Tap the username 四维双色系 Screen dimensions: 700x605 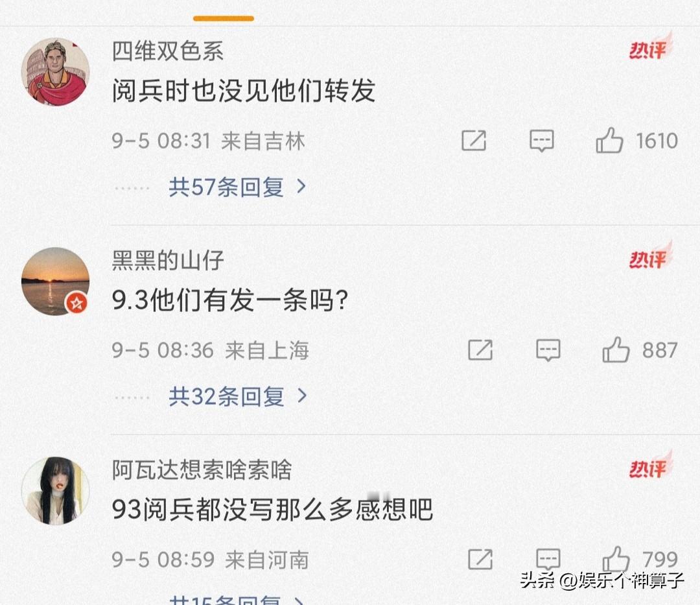coord(167,51)
